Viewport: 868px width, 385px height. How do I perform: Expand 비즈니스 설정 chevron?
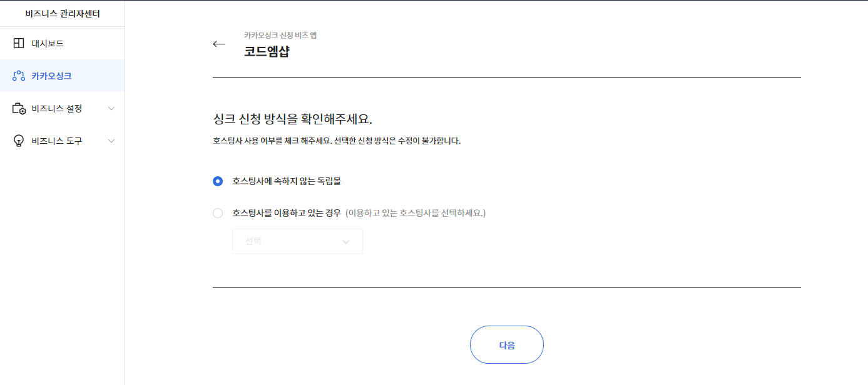pyautogui.click(x=111, y=109)
